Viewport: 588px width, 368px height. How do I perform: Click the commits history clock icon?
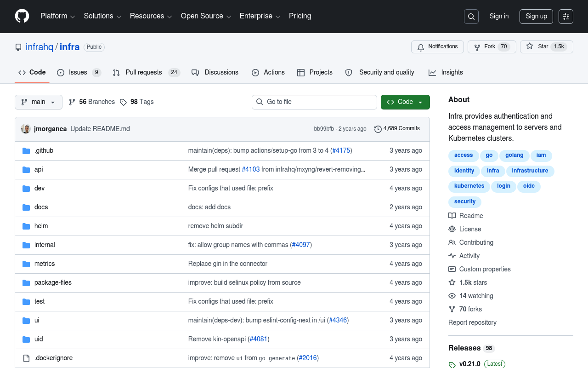[x=378, y=129]
